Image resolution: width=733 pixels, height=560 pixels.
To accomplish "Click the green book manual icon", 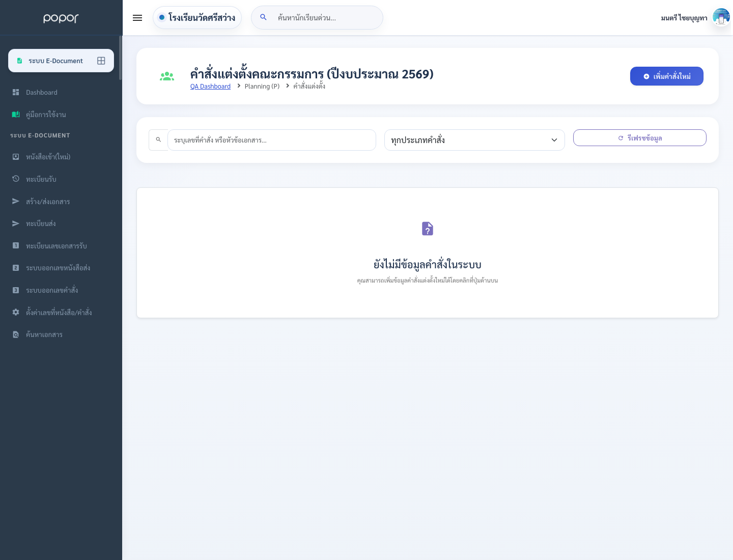I will tap(16, 115).
